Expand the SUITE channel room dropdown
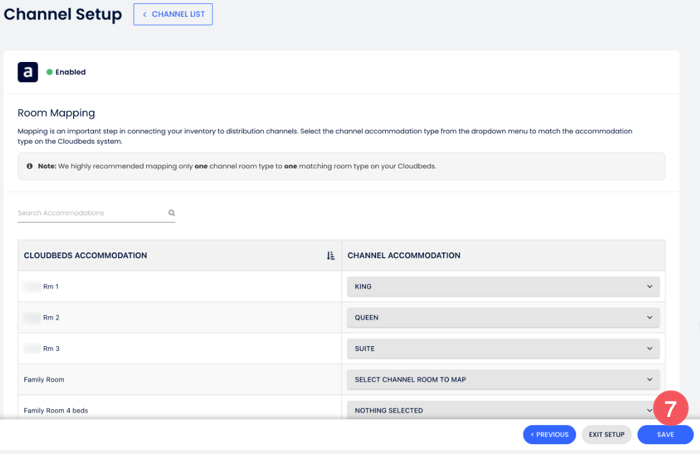Viewport: 700px width, 454px height. pos(503,349)
